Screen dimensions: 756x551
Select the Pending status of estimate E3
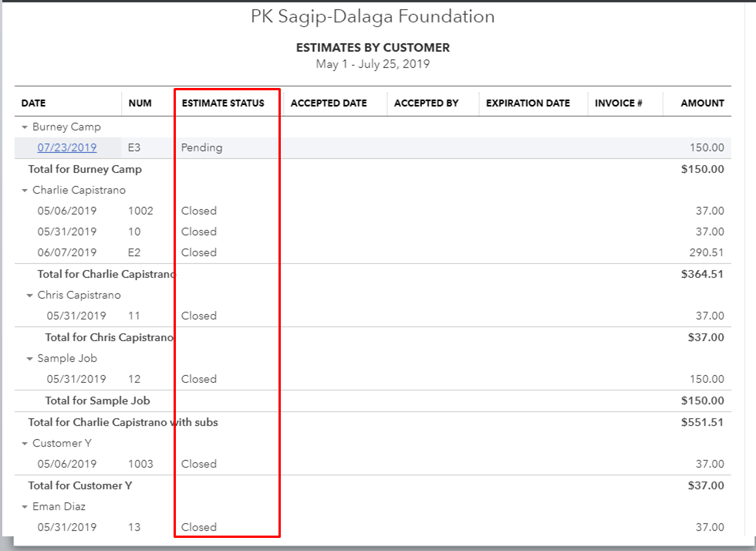pyautogui.click(x=201, y=147)
